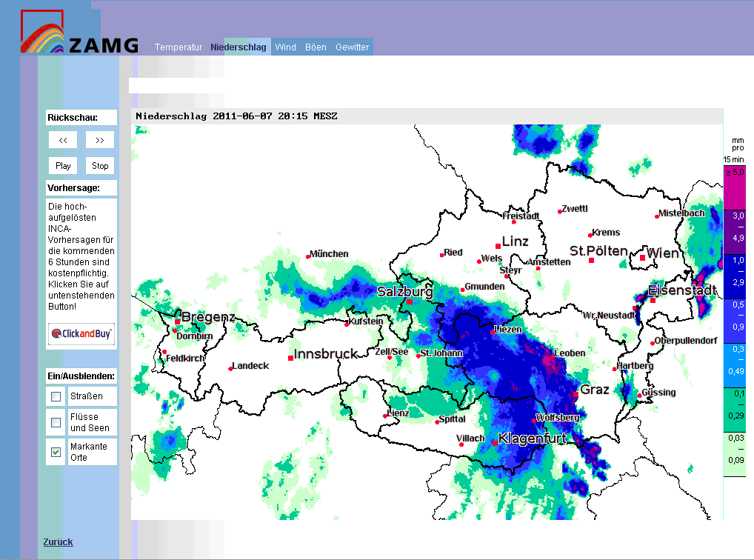The image size is (754, 560).
Task: Stop the radar animation
Action: pos(100,165)
